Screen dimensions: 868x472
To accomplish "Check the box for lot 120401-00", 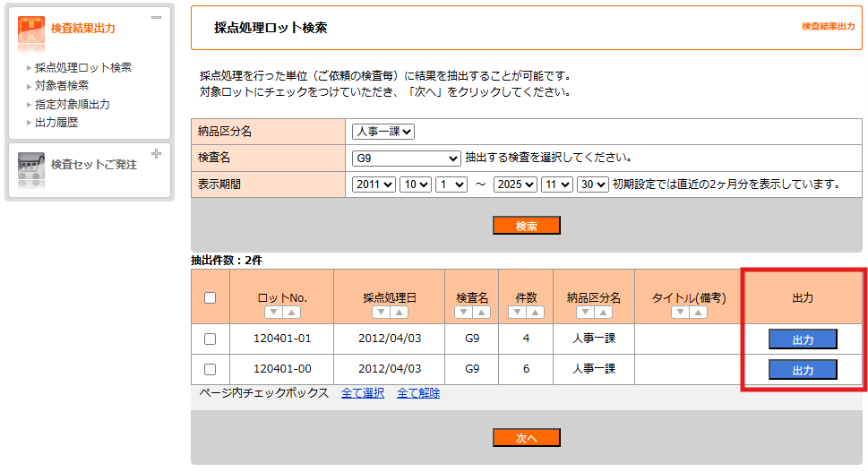I will click(210, 369).
